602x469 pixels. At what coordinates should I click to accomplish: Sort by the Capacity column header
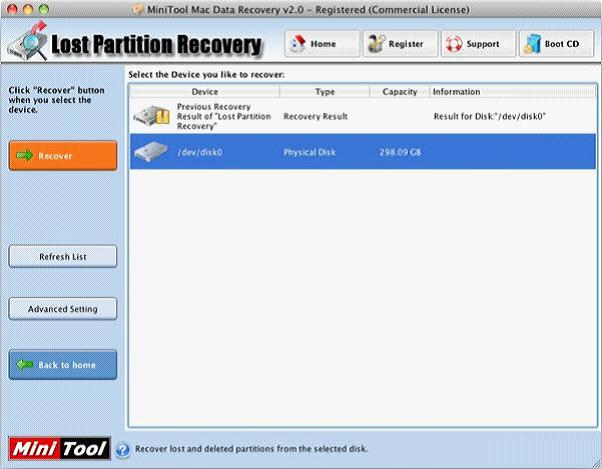coord(399,92)
